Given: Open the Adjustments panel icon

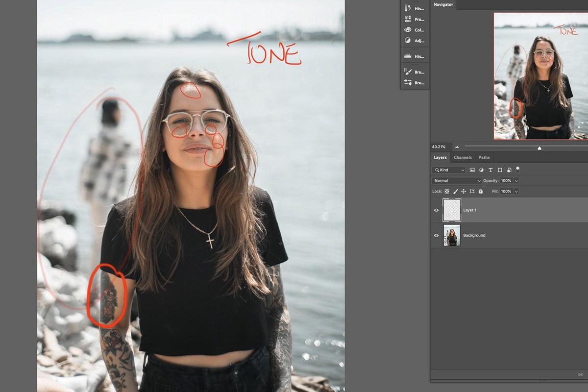Looking at the screenshot, I should (x=408, y=41).
